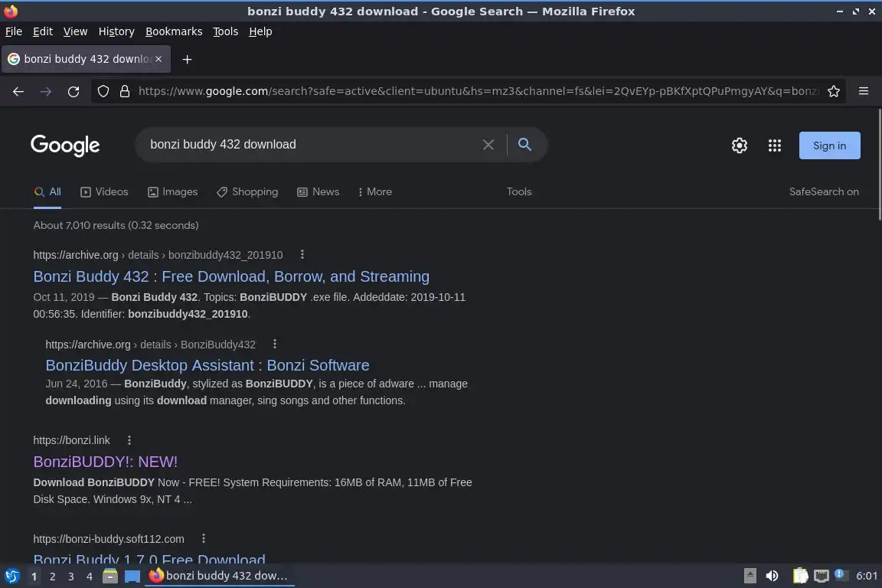Clear the Google search box text

pos(488,145)
